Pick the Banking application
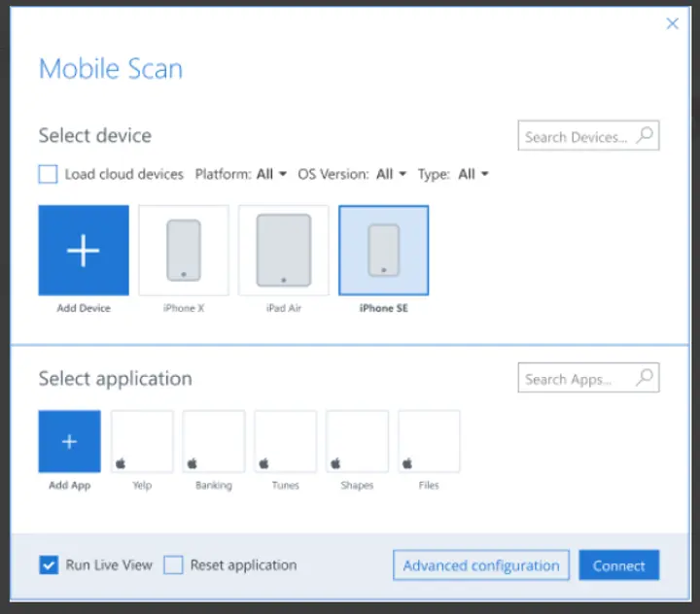 (214, 441)
